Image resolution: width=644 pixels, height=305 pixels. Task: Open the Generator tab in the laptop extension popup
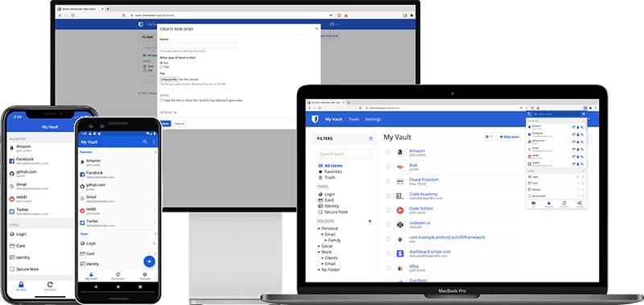click(564, 204)
